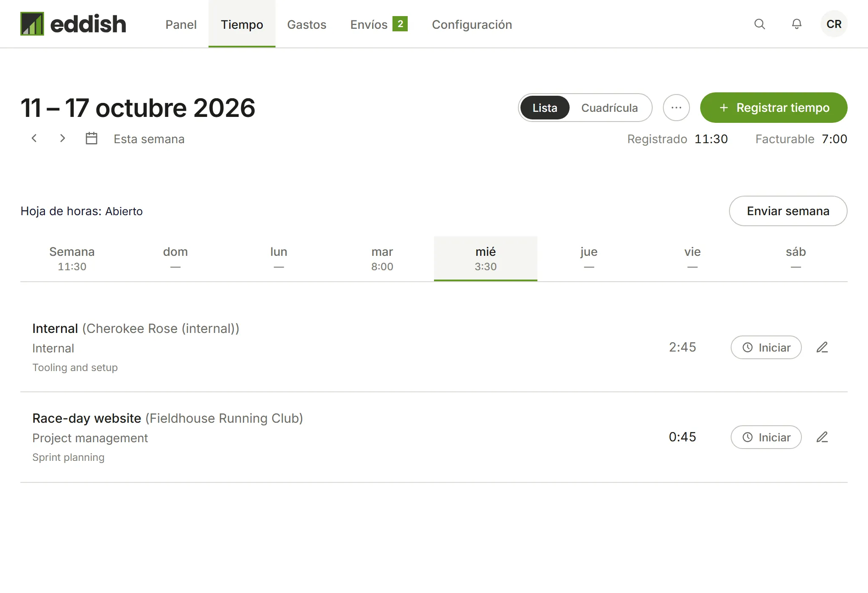Click the Project management task label
The image size is (868, 593).
click(x=90, y=438)
